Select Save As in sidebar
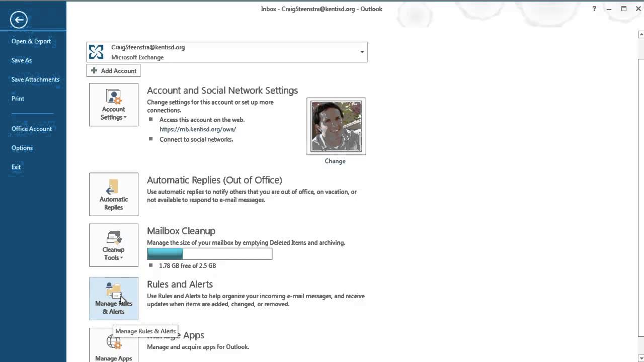644x362 pixels. point(22,60)
